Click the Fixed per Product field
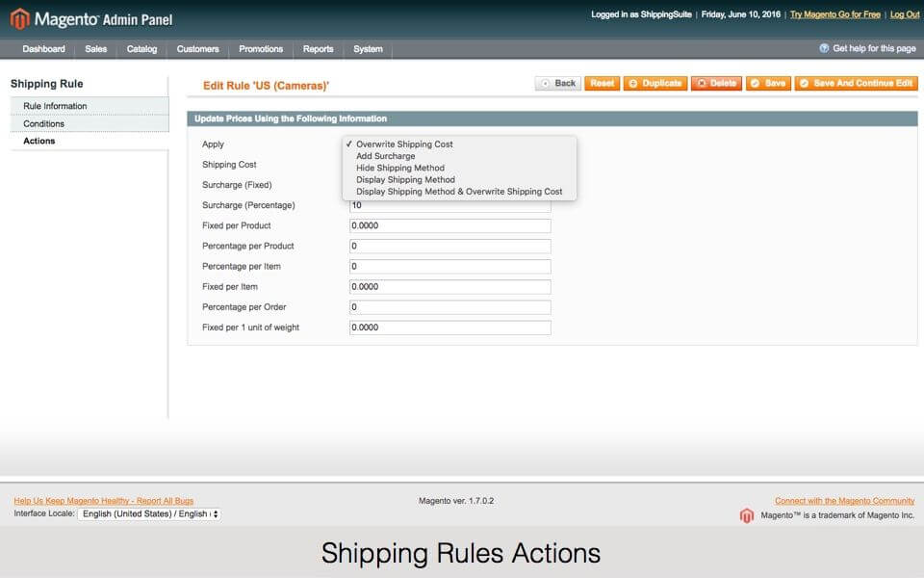 450,225
